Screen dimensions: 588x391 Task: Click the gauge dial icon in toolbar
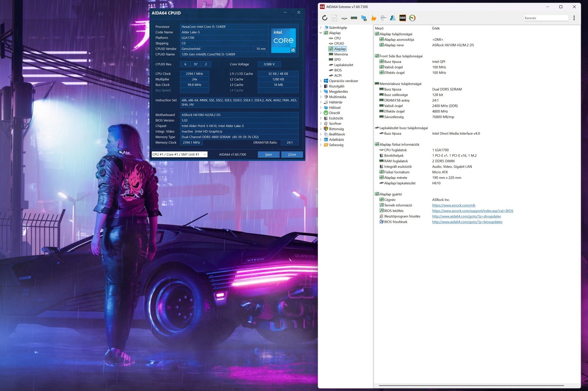pyautogui.click(x=412, y=18)
